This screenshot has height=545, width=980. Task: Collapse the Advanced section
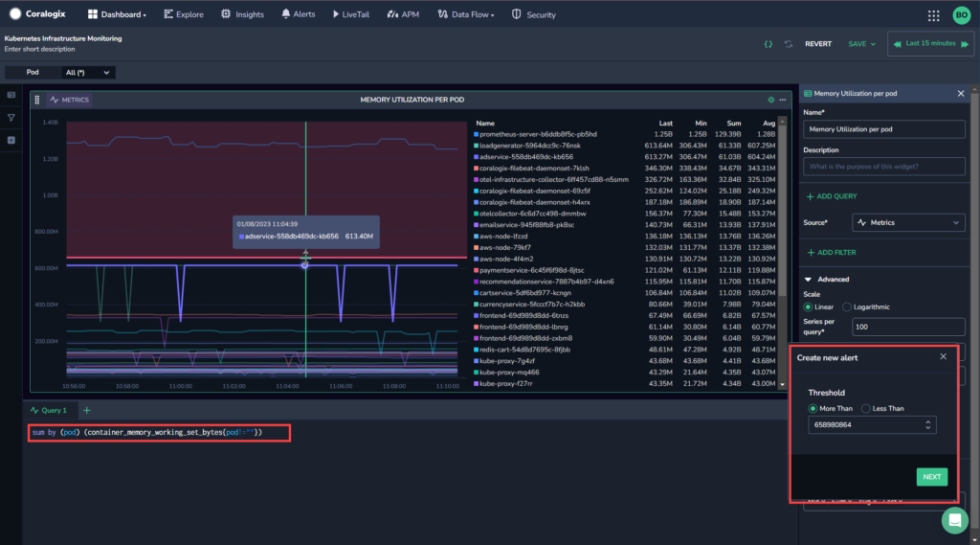827,279
